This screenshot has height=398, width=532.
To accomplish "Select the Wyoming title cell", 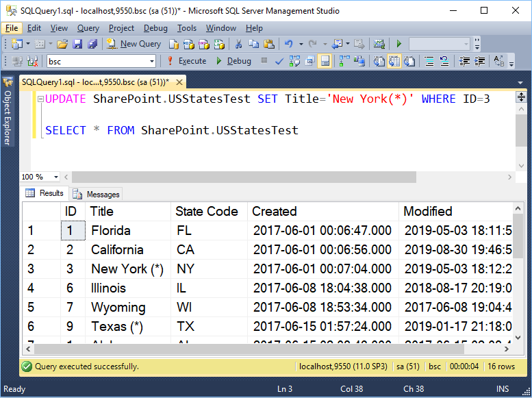I will coord(128,308).
